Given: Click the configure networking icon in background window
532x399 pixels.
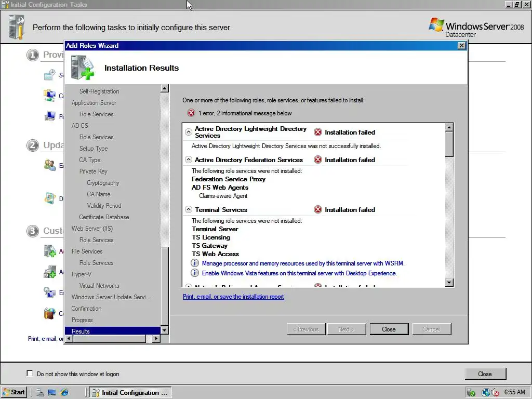Looking at the screenshot, I should (50, 96).
